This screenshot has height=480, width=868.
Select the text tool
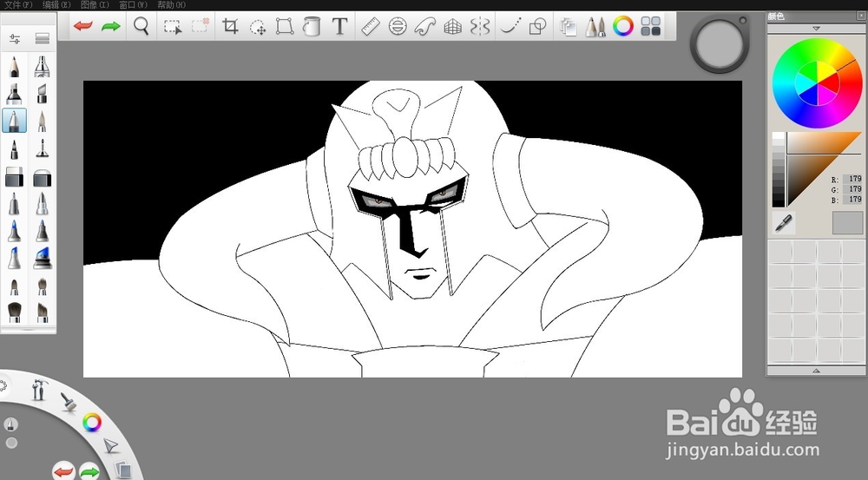[x=339, y=26]
